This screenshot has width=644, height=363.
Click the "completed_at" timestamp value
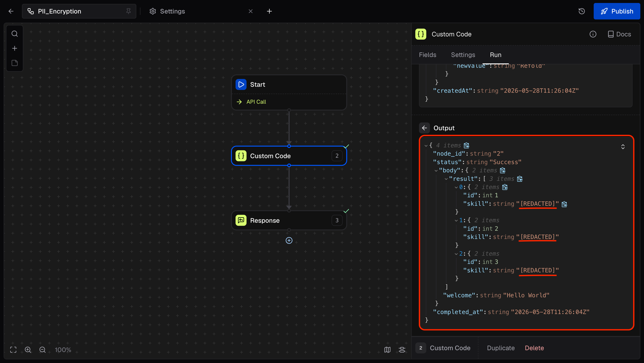pos(550,312)
